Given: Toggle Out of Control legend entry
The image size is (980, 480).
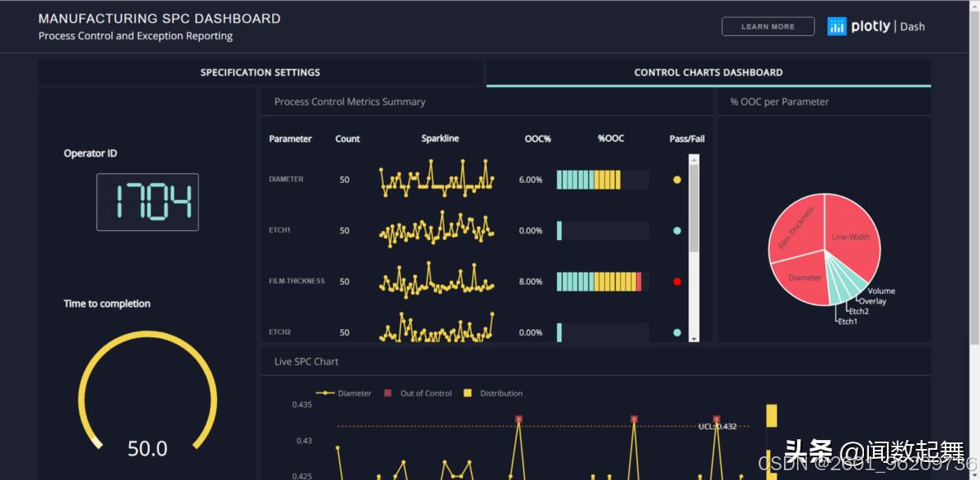Looking at the screenshot, I should [418, 393].
